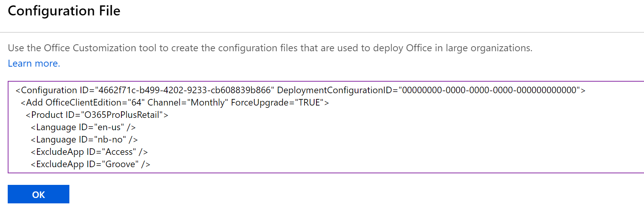This screenshot has height=218, width=644.
Task: Click the Configuration File heading
Action: point(64,11)
